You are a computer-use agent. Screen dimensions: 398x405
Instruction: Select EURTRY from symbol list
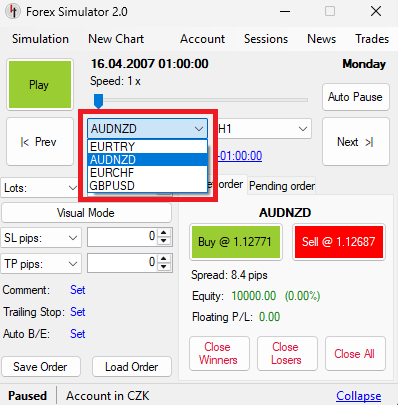pyautogui.click(x=147, y=147)
